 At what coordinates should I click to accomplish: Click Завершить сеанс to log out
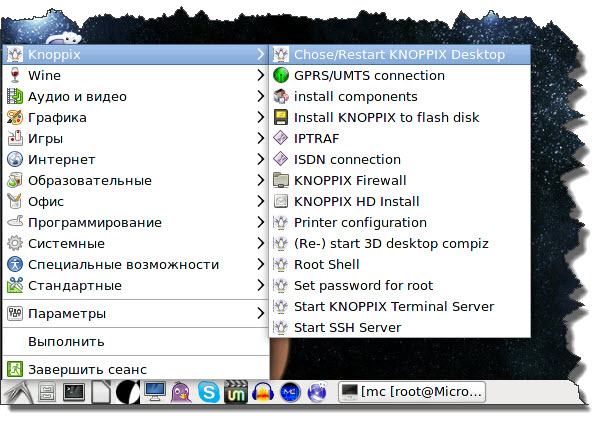tap(135, 369)
